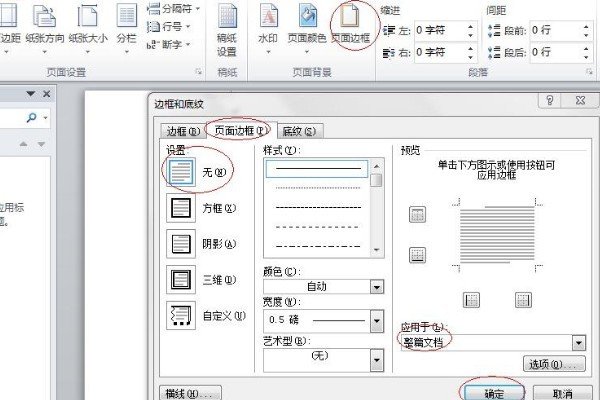Increase 段前 spacing with up arrow
The width and height of the screenshot is (600, 400).
tap(586, 26)
